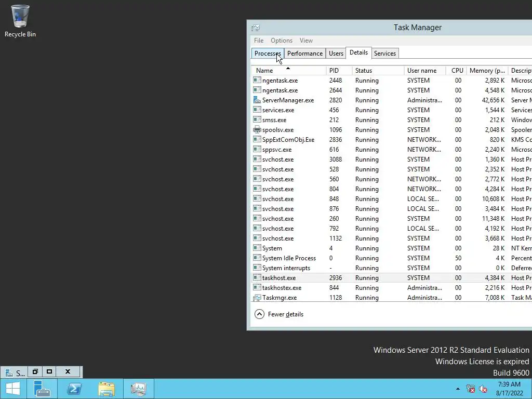This screenshot has width=532, height=399.
Task: Select the svchost.exe row with PID 848
Action: [x=392, y=198]
